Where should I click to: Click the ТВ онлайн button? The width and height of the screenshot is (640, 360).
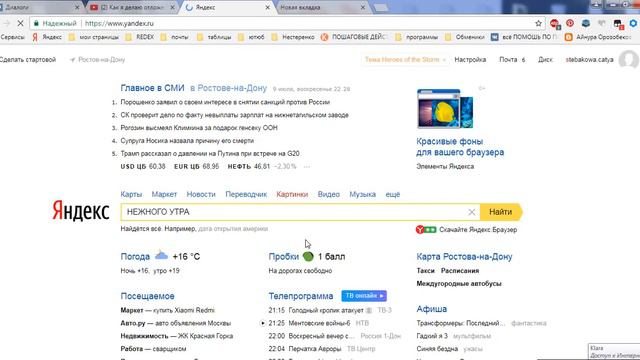(364, 296)
